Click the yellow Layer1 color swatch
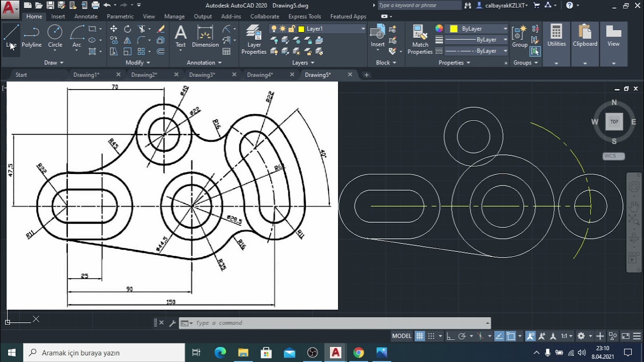Screen dimensions: 644x362 pos(301,29)
